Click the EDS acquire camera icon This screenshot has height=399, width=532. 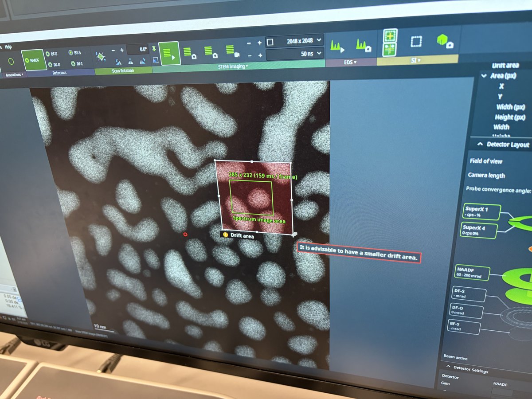(364, 45)
